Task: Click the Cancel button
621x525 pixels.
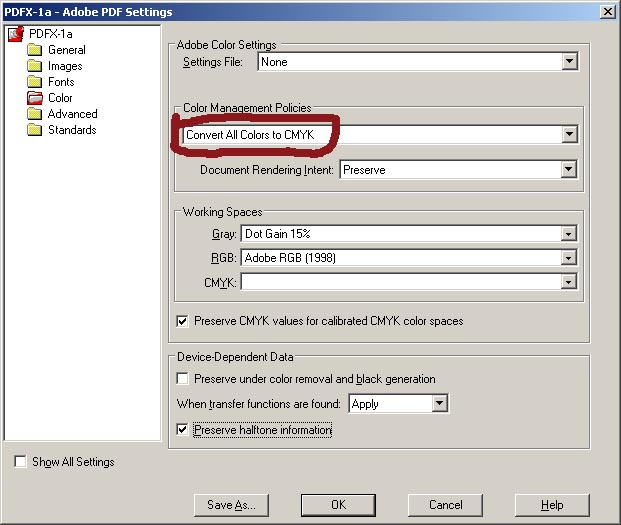Action: [445, 505]
